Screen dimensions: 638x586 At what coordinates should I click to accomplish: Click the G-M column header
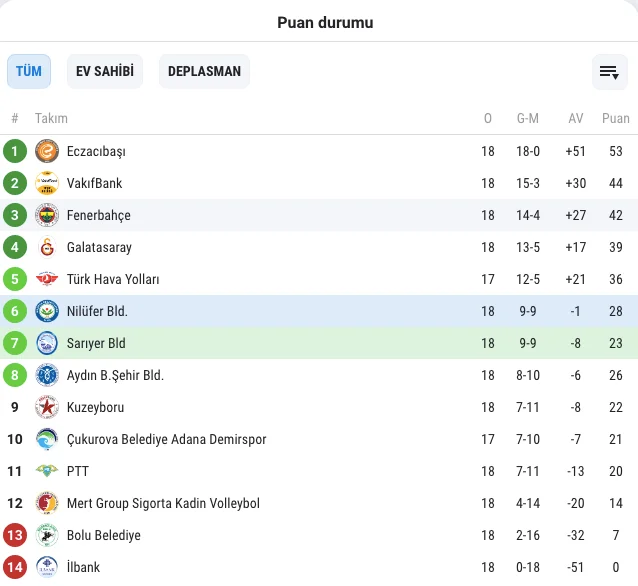pyautogui.click(x=528, y=118)
